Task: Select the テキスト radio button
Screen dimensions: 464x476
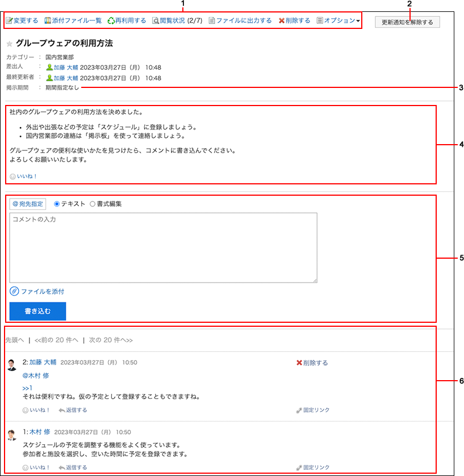Action: point(57,204)
